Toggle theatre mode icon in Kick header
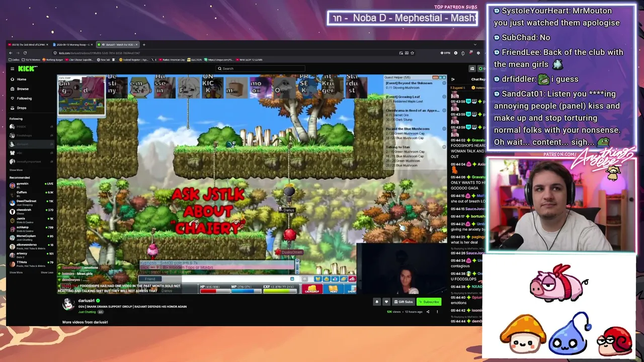This screenshot has height=362, width=644. pos(472,68)
